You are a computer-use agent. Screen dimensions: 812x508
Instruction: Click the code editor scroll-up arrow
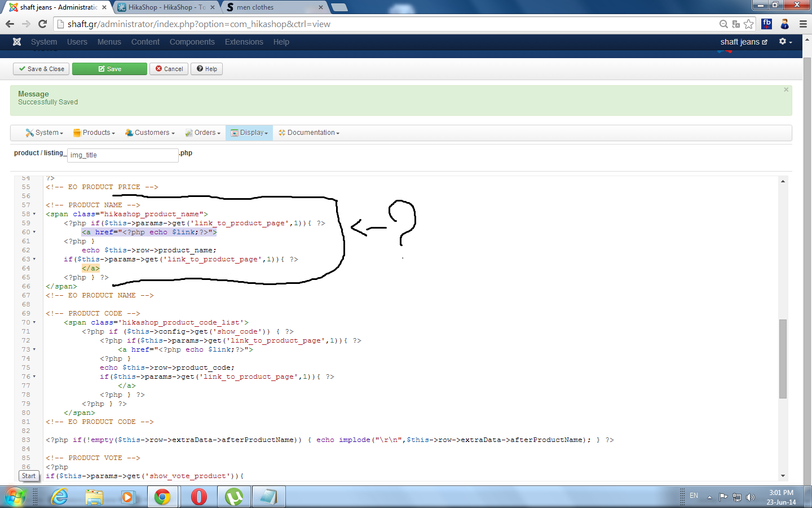click(x=783, y=181)
